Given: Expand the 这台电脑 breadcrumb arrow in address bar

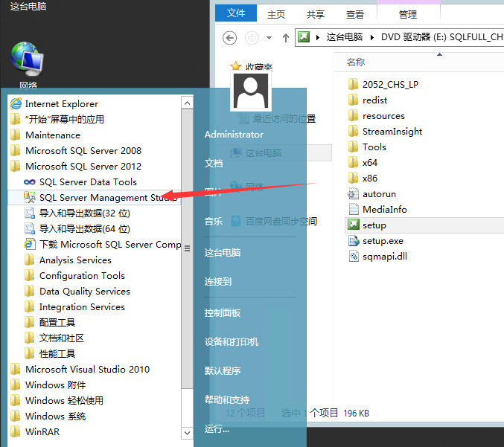Looking at the screenshot, I should point(372,38).
